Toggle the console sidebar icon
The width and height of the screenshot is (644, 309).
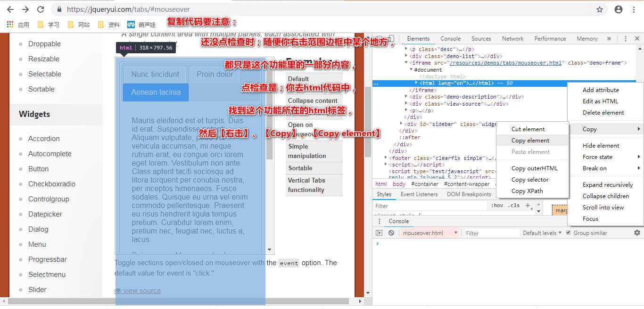pyautogui.click(x=379, y=233)
